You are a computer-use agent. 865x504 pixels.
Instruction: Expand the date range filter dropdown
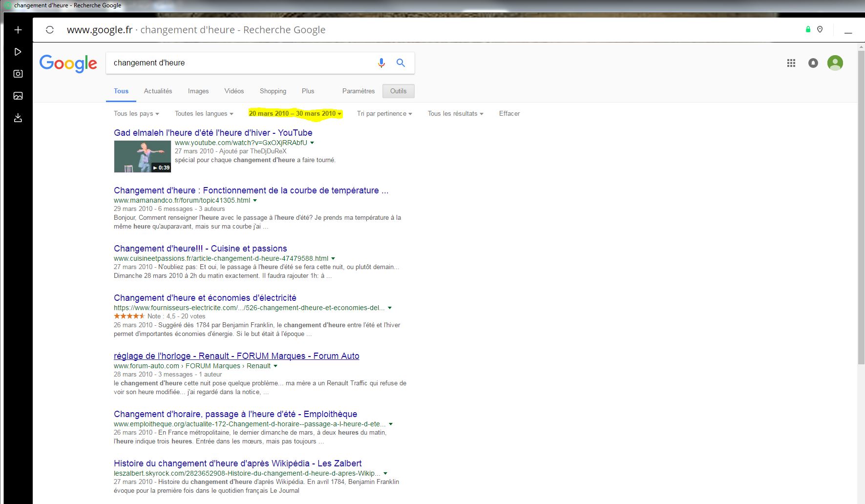(x=295, y=114)
